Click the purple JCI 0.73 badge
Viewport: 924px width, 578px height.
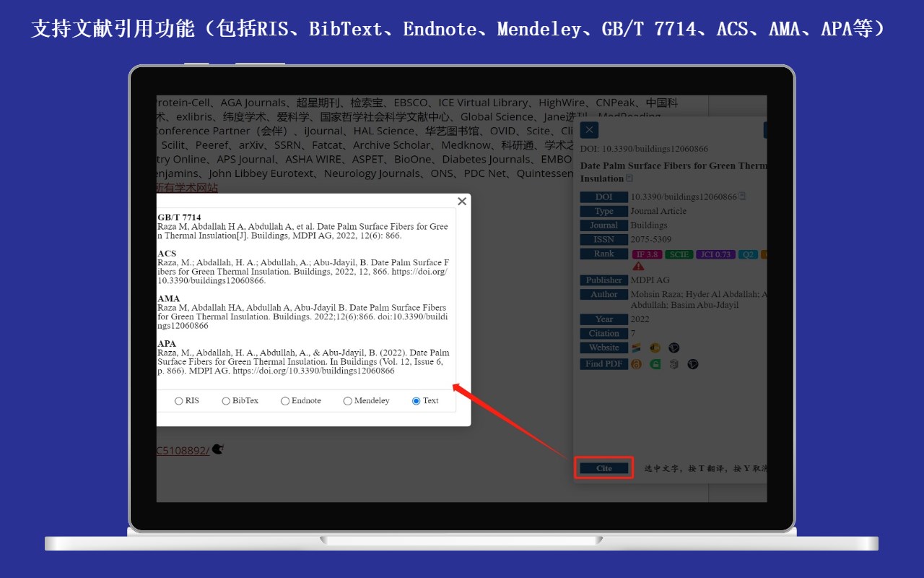(715, 254)
